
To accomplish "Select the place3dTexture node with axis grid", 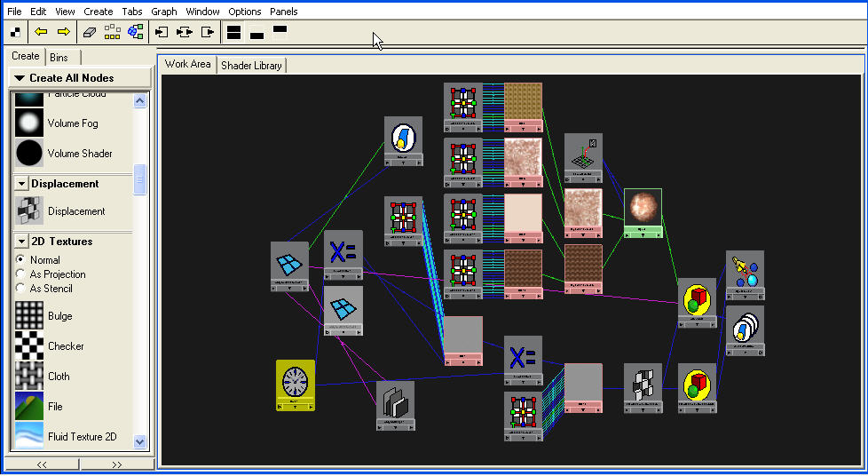I will pos(583,158).
